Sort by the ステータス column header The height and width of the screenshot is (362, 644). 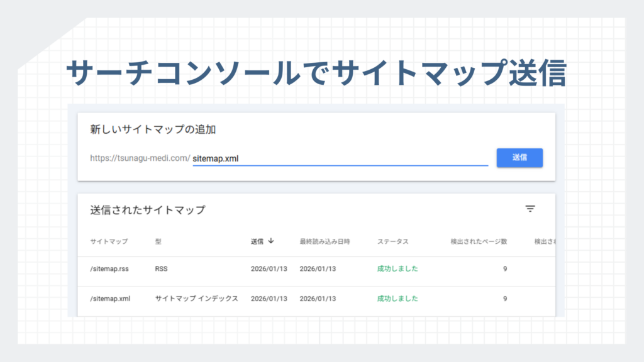(x=393, y=241)
